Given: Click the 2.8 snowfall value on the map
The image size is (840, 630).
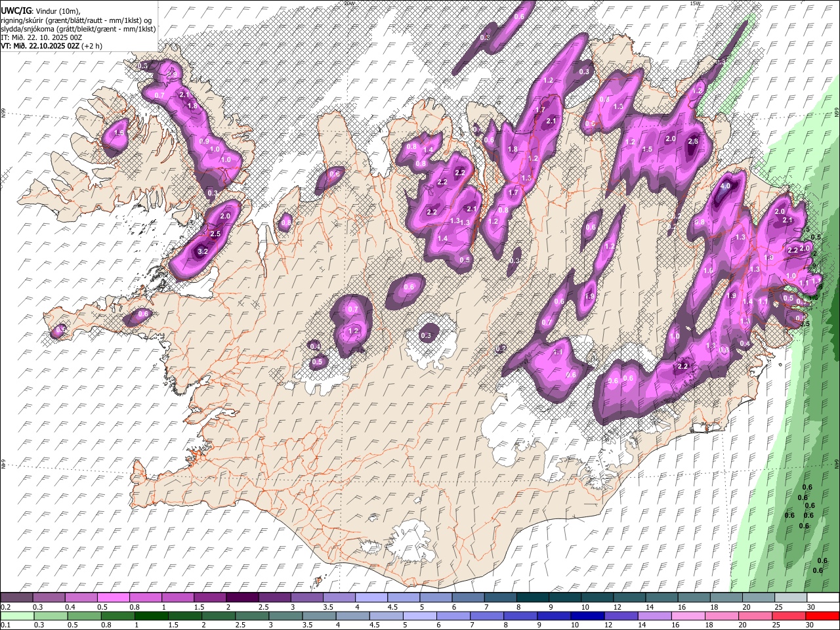Looking at the screenshot, I should tap(693, 142).
